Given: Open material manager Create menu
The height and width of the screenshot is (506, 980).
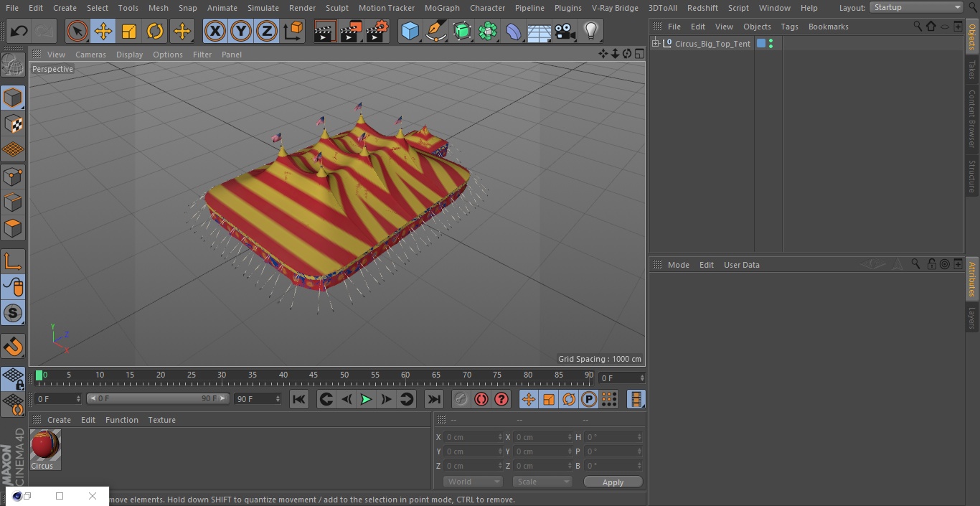Looking at the screenshot, I should pos(59,420).
